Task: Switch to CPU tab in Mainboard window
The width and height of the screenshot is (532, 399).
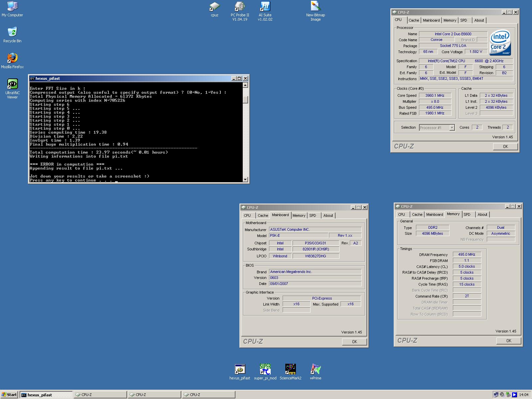Action: [x=247, y=215]
